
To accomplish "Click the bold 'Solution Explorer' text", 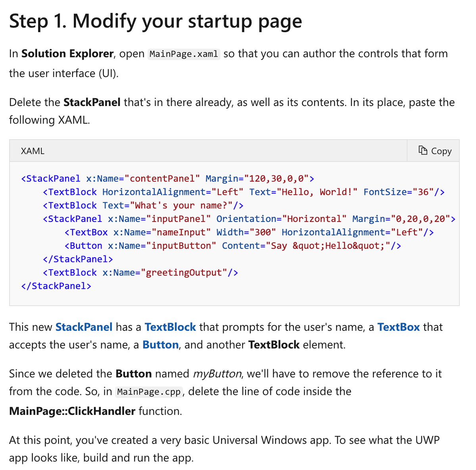I will click(67, 54).
